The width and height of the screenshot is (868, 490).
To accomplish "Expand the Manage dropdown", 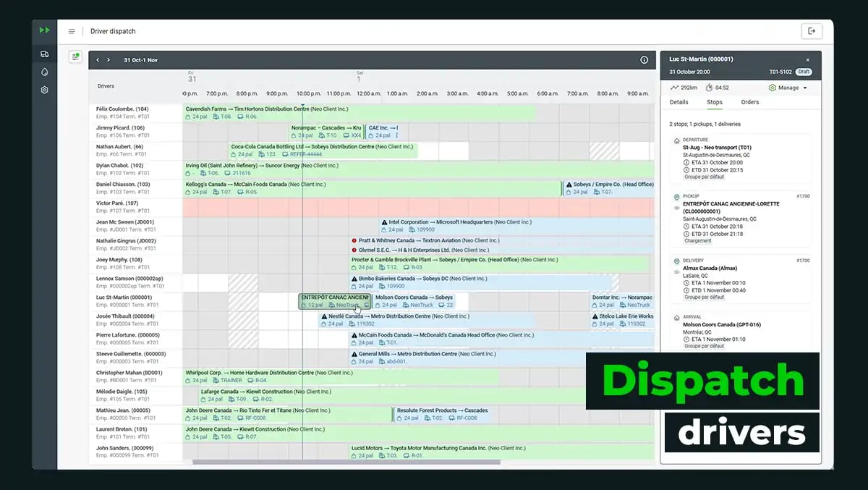I will tap(788, 88).
